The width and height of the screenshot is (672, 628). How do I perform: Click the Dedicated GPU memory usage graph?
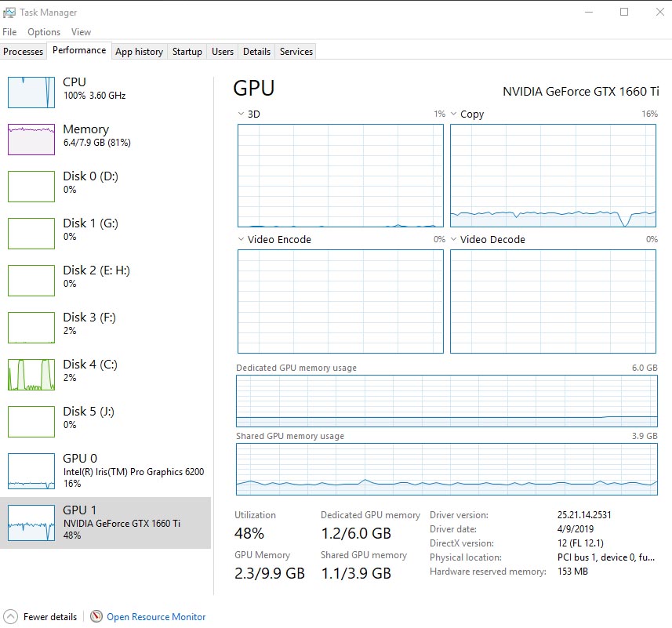[447, 401]
